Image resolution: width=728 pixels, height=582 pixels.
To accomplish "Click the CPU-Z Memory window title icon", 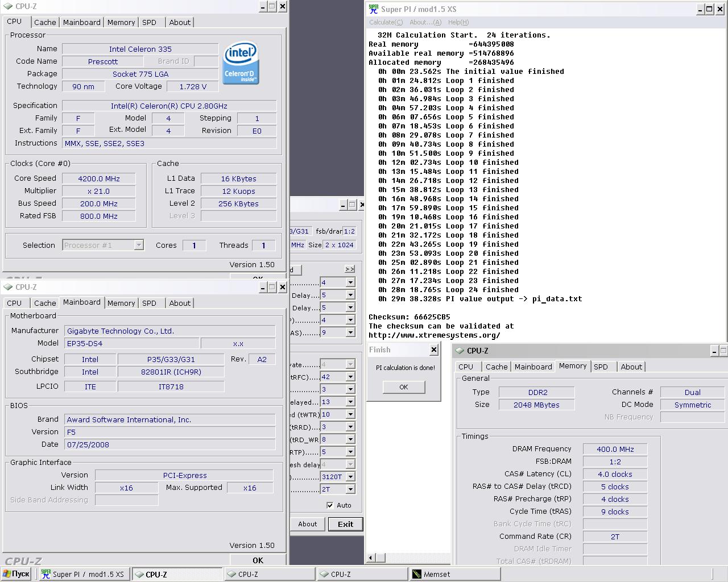I will pyautogui.click(x=460, y=351).
